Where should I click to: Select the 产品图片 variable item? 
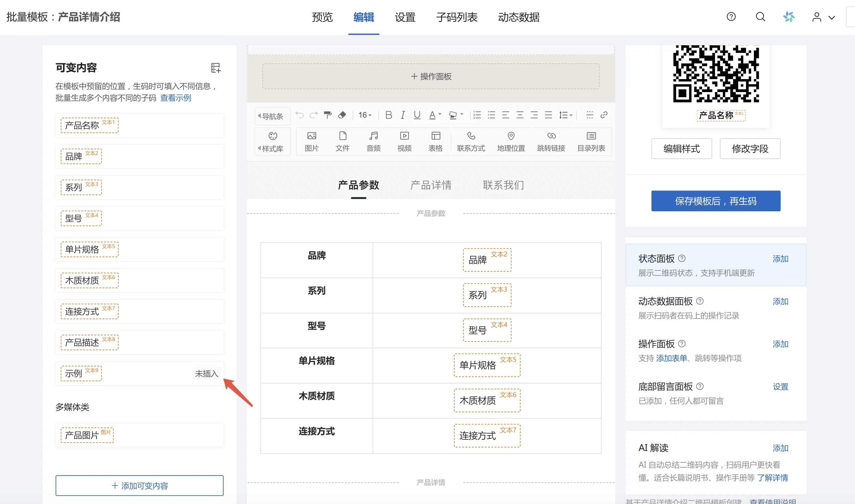[139, 436]
